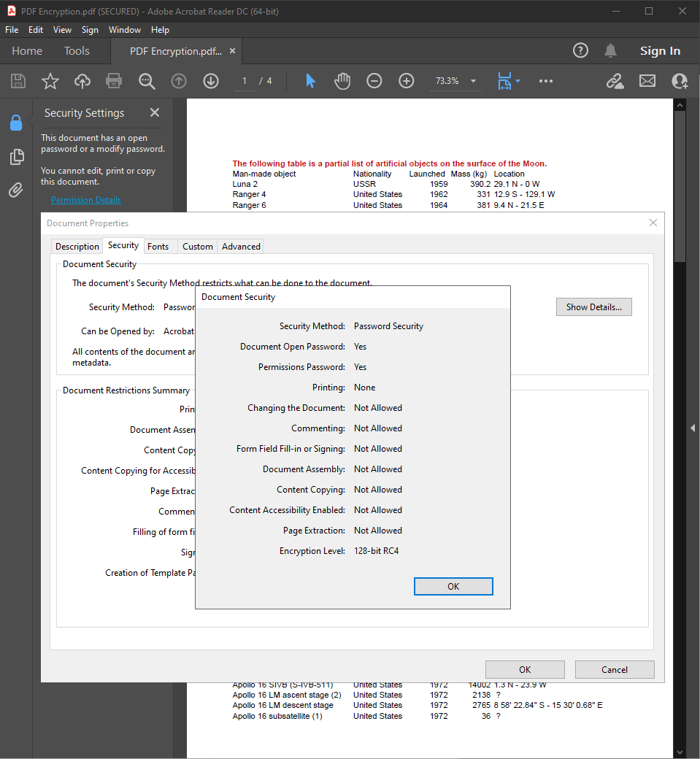Click the zoom out minus icon
Screen dimensions: 700x759
pyautogui.click(x=374, y=81)
